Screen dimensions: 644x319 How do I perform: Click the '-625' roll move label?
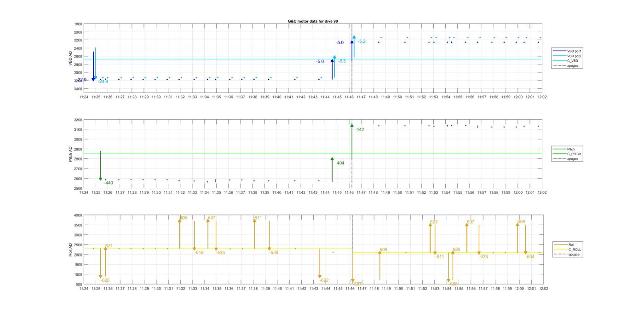[105, 280]
